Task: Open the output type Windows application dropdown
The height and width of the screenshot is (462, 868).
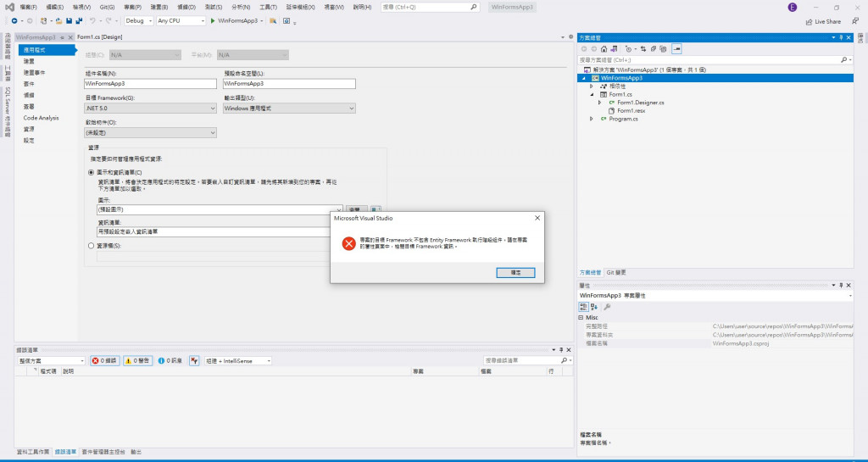Action: pos(289,109)
